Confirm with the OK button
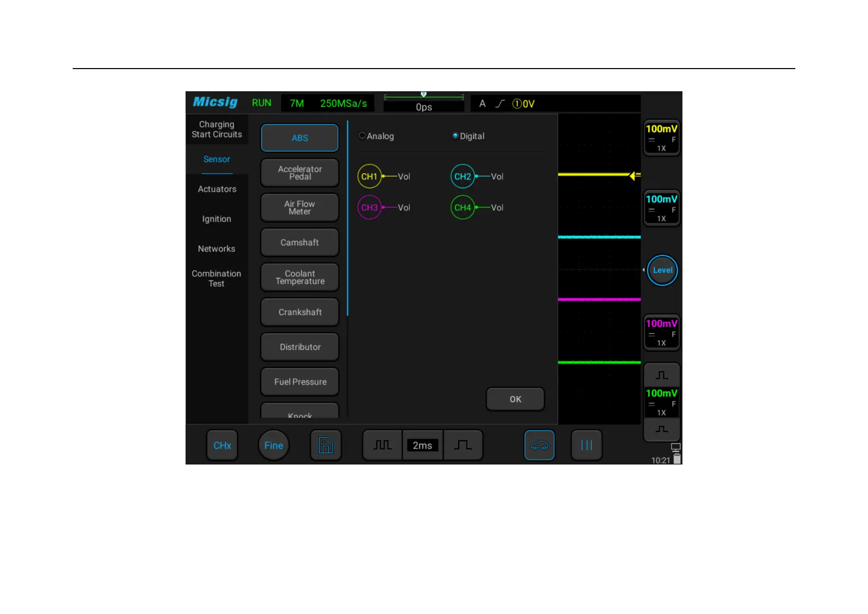868x614 pixels. point(515,399)
